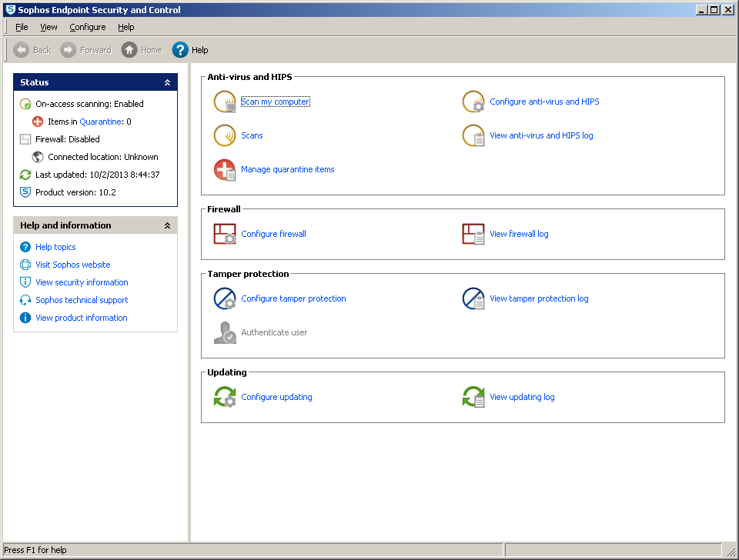This screenshot has width=739, height=560.
Task: Click the Manage quarantine items icon
Action: (225, 170)
